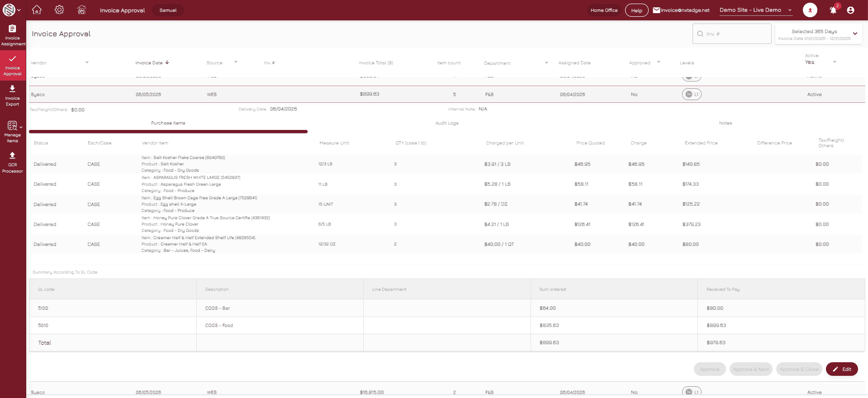Screen dimensions: 868x398
Task: Sort by Invoice Date arrow
Action: [x=167, y=62]
